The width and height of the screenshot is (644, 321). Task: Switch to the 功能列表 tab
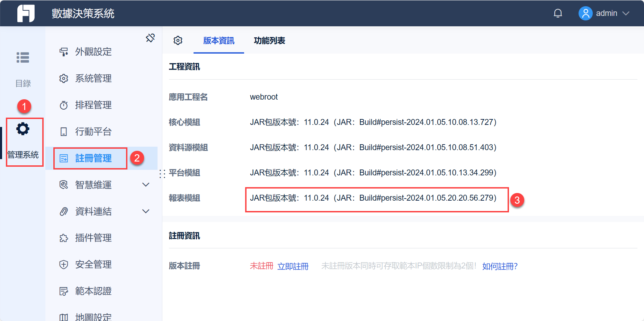coord(269,40)
